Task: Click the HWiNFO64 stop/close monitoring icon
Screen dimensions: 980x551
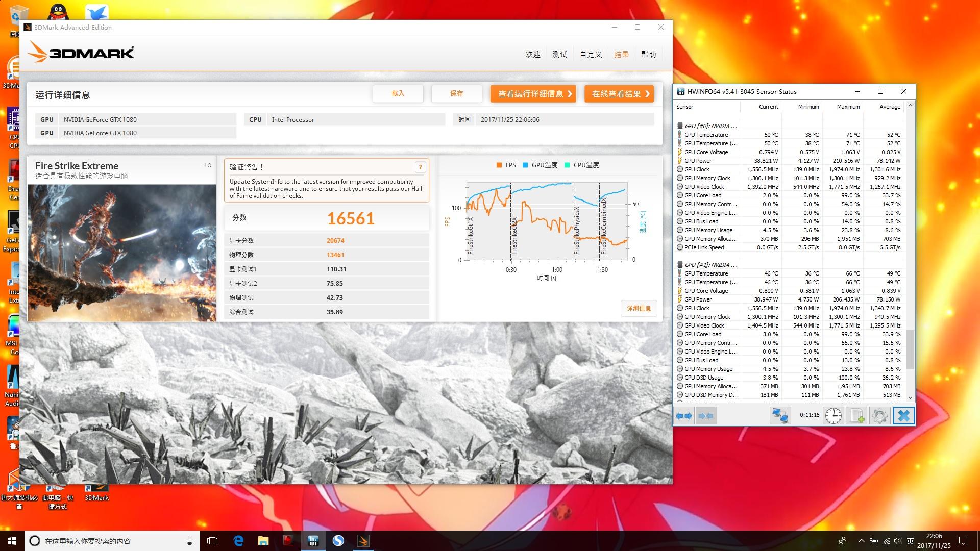Action: pos(903,416)
